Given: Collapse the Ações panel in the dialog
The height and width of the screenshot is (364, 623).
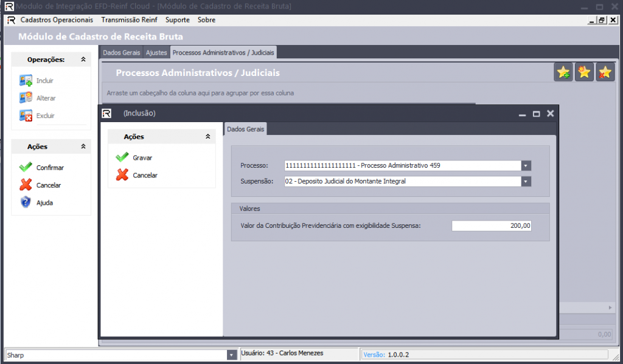Looking at the screenshot, I should 208,137.
